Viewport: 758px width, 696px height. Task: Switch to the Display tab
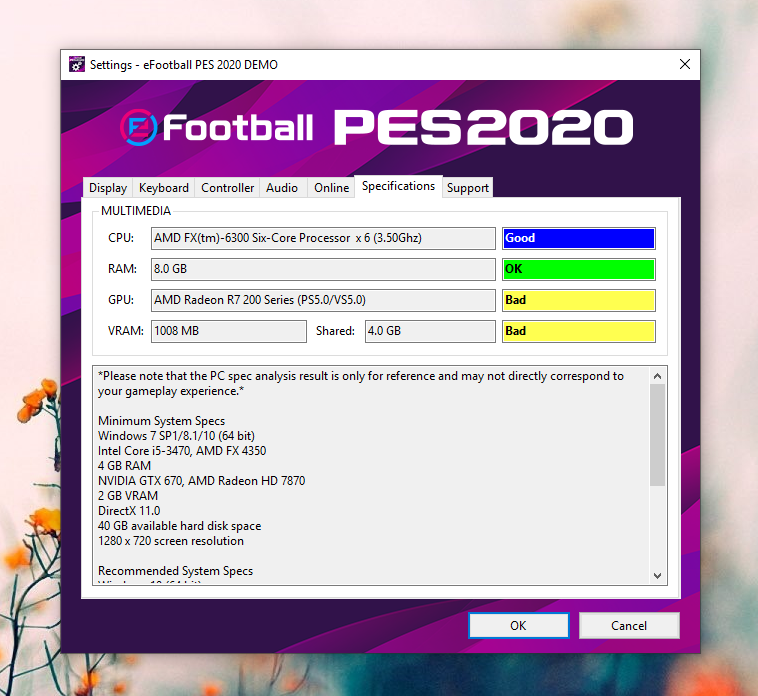click(108, 188)
